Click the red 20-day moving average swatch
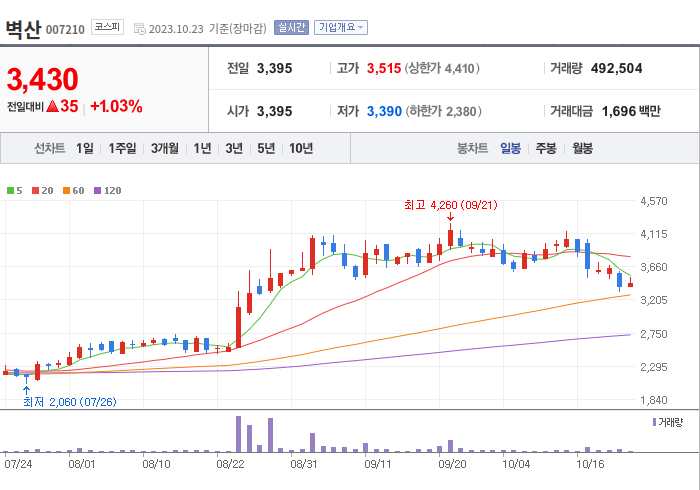700x490 pixels. coord(35,191)
